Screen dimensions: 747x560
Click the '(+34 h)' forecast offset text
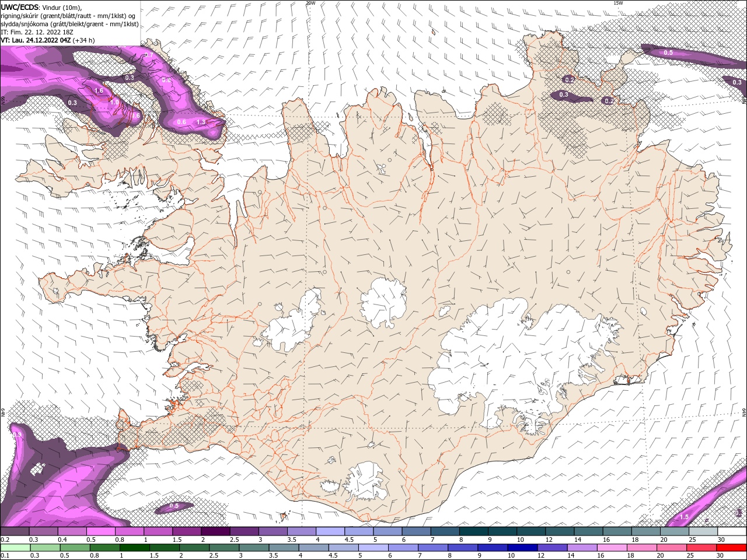[x=84, y=40]
